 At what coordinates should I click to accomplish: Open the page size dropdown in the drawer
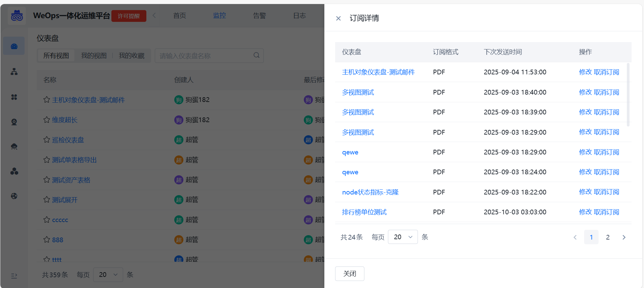(x=402, y=237)
